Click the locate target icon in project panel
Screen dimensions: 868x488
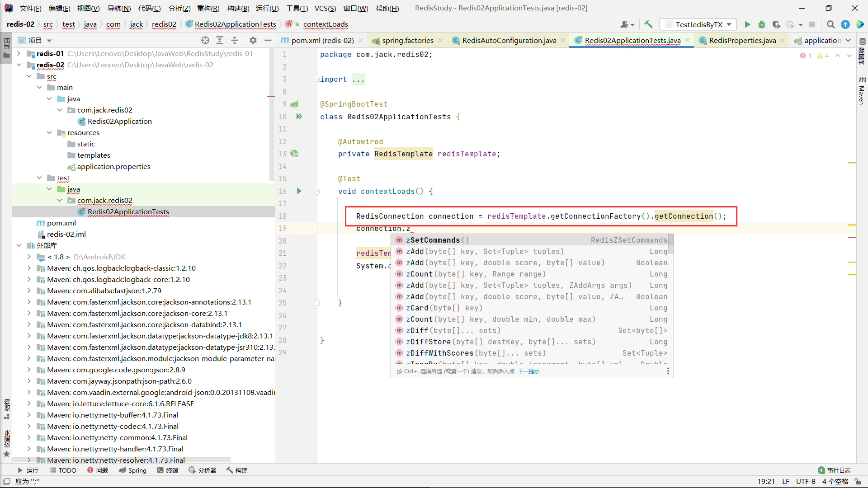point(205,40)
